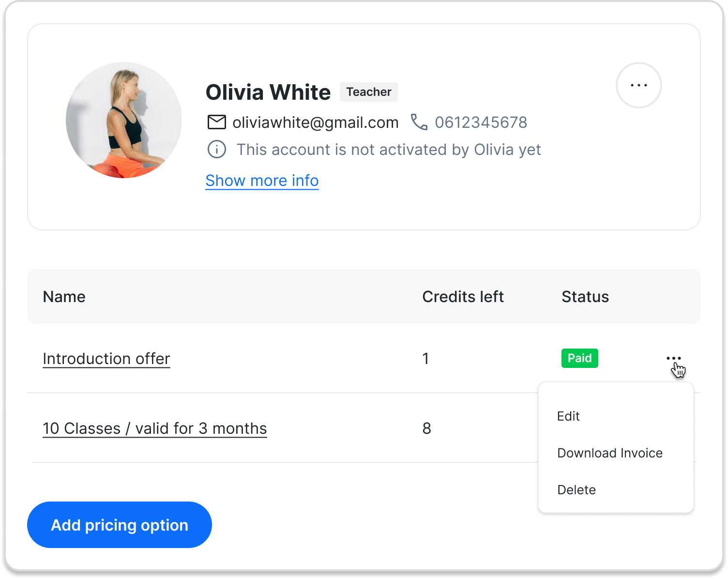Click Show more info link
Screen dimensions: 728x579
tap(262, 181)
